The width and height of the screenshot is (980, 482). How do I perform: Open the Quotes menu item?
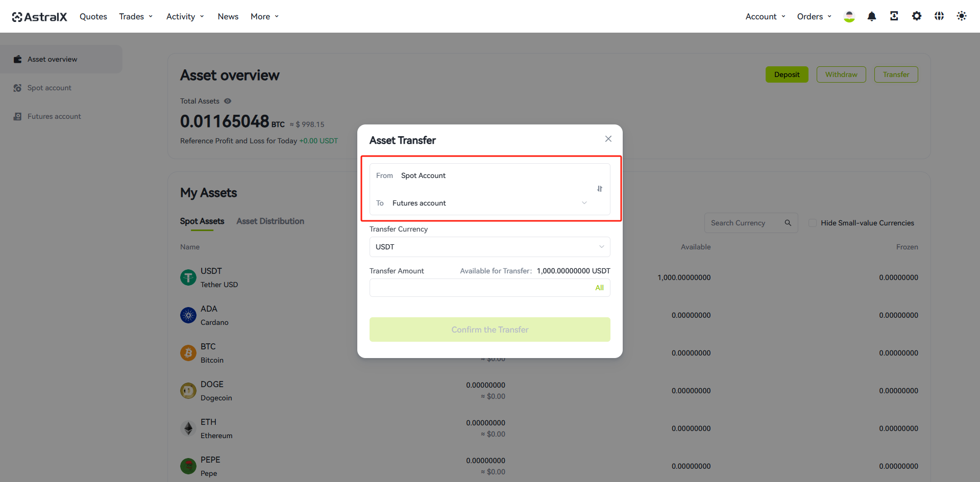point(93,16)
